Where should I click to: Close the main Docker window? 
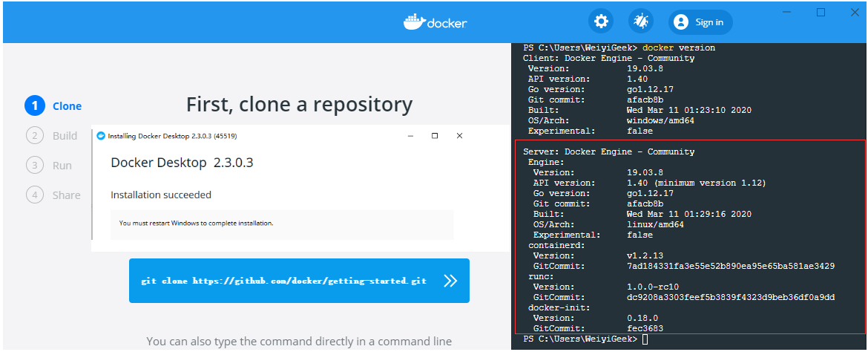click(855, 12)
